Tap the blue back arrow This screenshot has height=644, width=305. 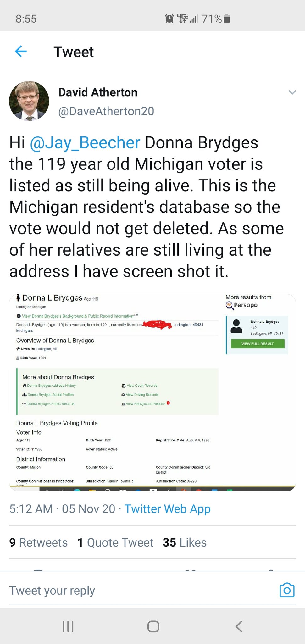click(x=21, y=51)
